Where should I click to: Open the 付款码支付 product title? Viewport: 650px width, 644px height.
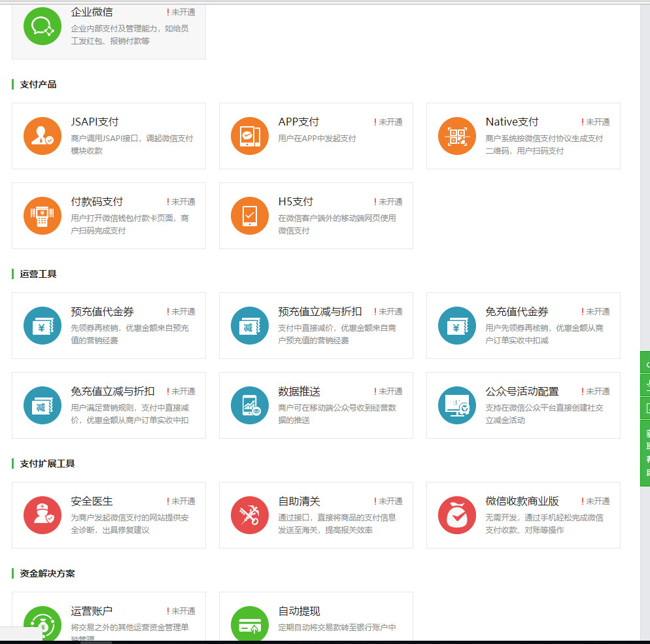pyautogui.click(x=97, y=202)
